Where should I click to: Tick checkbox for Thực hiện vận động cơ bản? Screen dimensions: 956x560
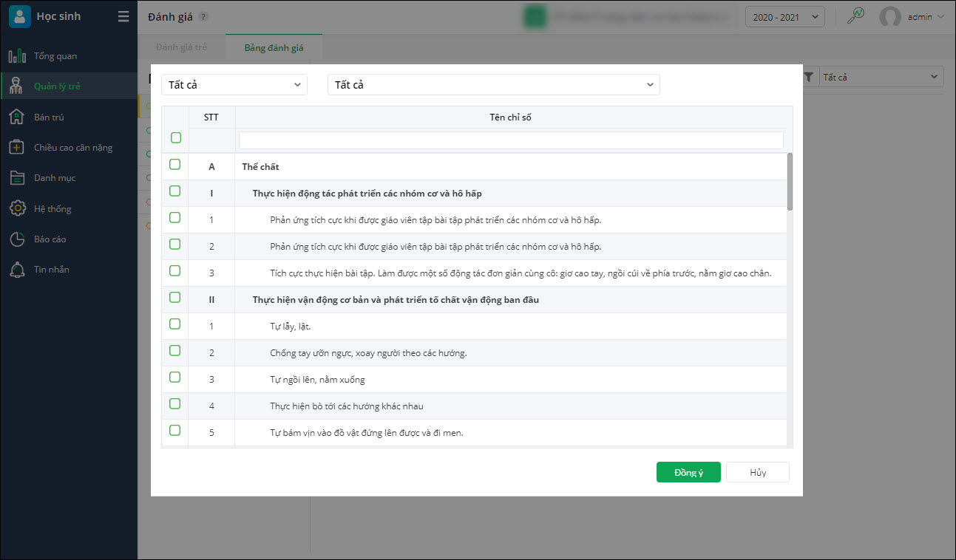pos(174,297)
